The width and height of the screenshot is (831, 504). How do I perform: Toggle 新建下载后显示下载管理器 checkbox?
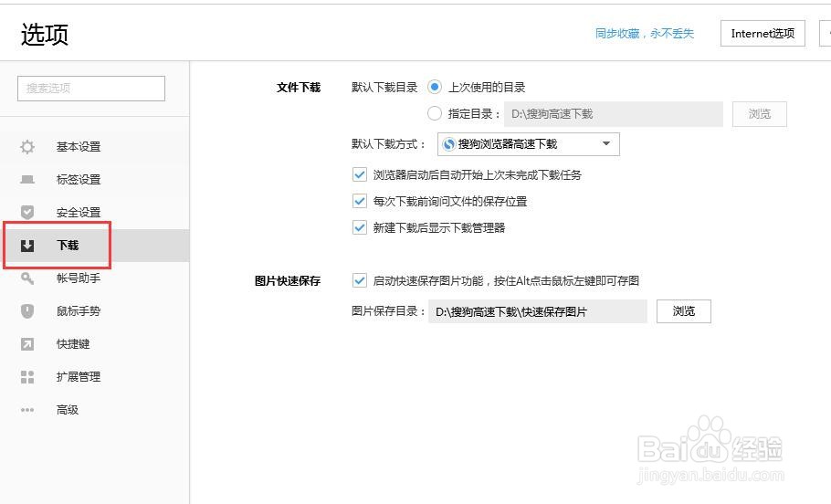pyautogui.click(x=359, y=228)
